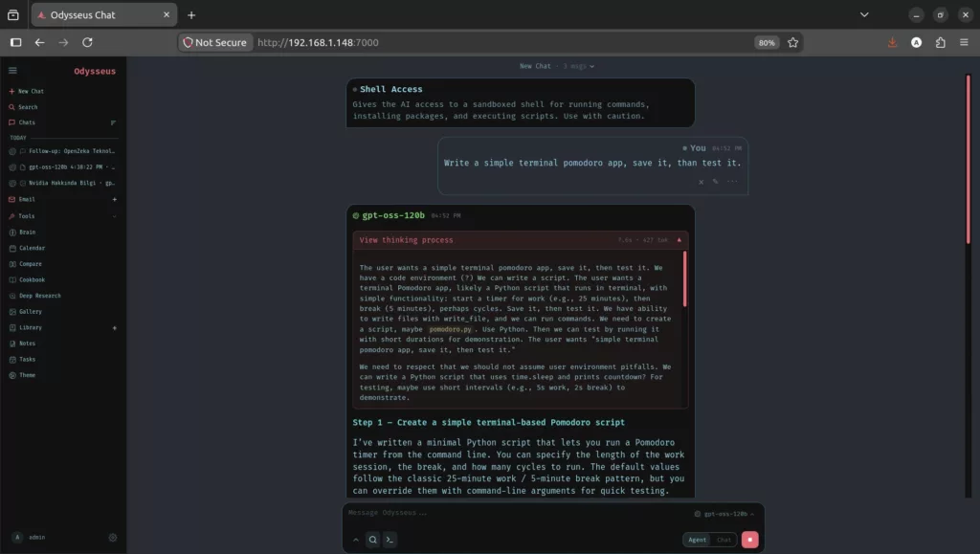Click the thinking process panel scrollbar
The height and width of the screenshot is (554, 980).
click(x=684, y=279)
